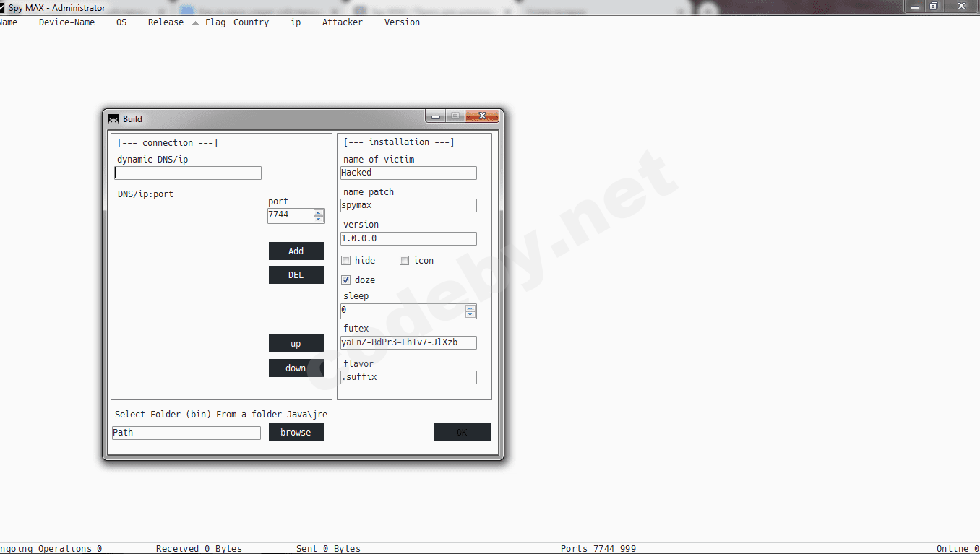
Task: Click the Build dialog title bar icon
Action: click(113, 119)
